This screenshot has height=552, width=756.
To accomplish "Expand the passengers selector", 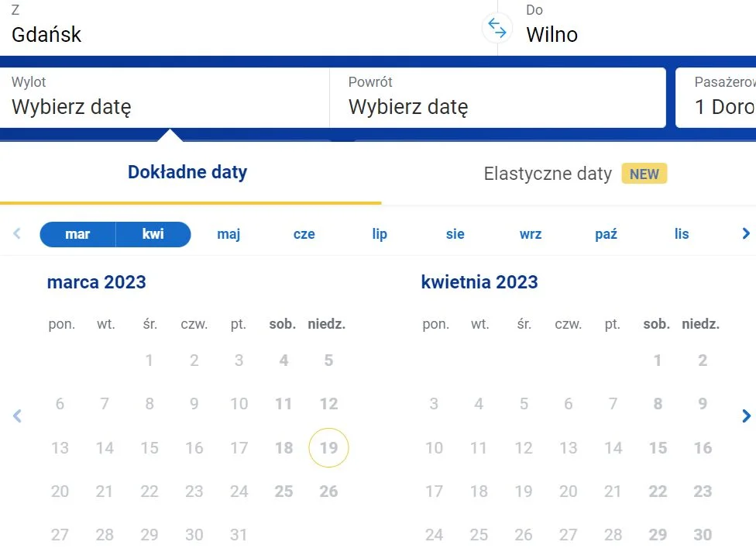I will [716, 98].
